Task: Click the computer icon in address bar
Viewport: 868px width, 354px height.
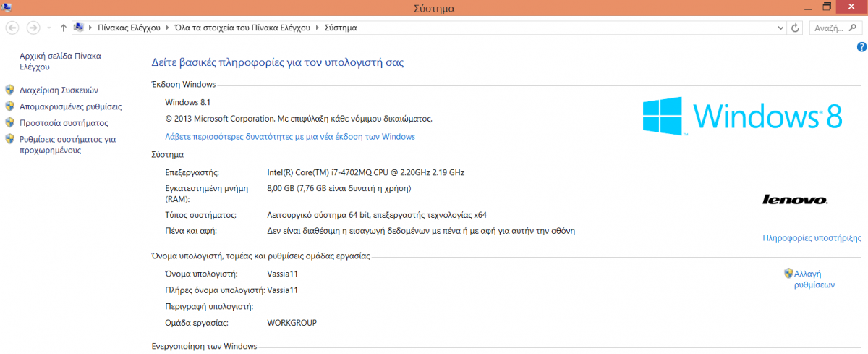Action: pyautogui.click(x=78, y=28)
